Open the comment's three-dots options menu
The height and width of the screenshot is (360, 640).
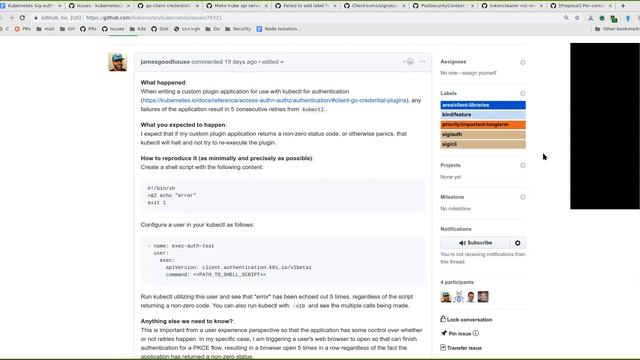[x=422, y=62]
